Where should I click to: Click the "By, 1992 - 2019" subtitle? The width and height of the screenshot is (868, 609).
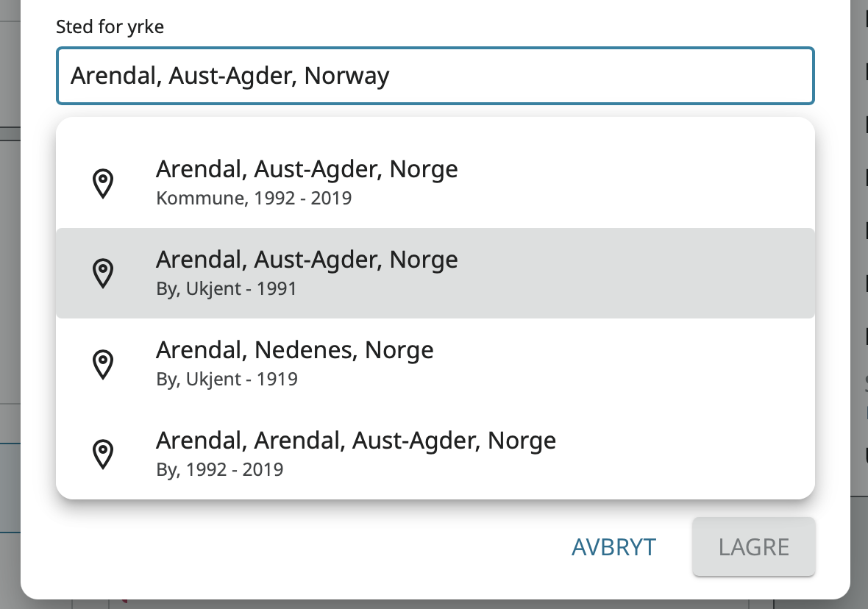(x=220, y=470)
